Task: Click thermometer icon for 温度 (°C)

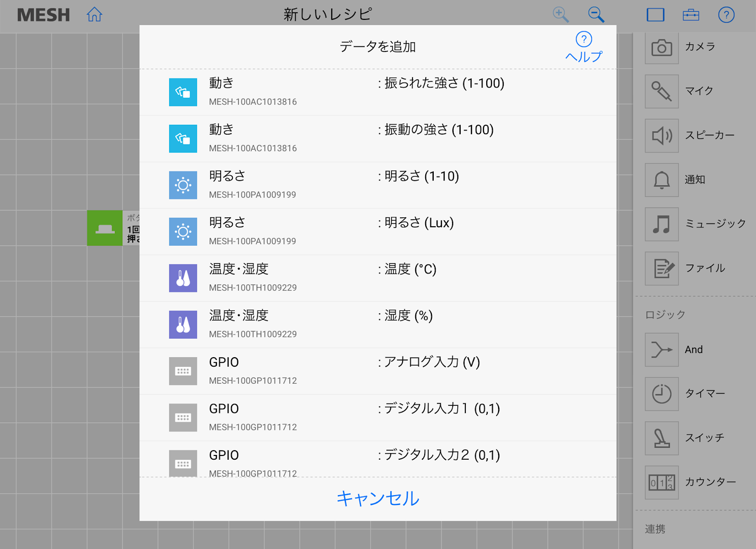Action: [x=183, y=278]
